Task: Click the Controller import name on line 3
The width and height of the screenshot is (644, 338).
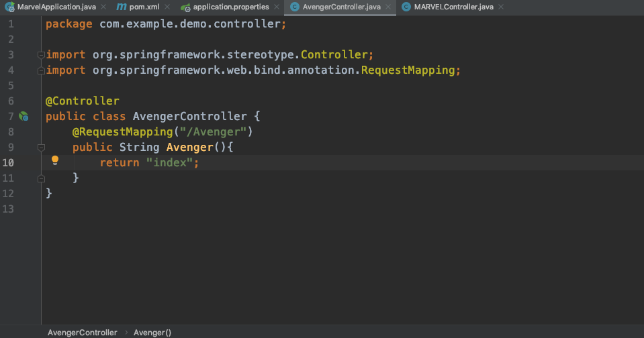Action: click(334, 54)
